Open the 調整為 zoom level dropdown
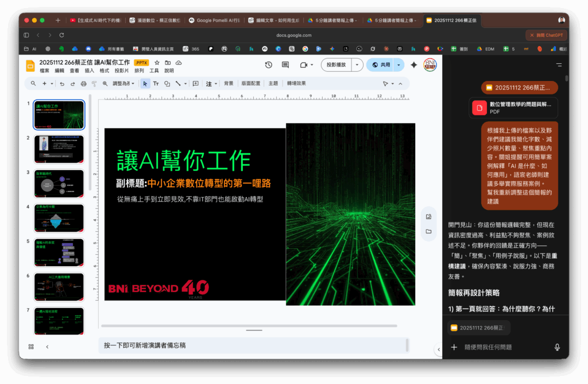 pos(123,83)
